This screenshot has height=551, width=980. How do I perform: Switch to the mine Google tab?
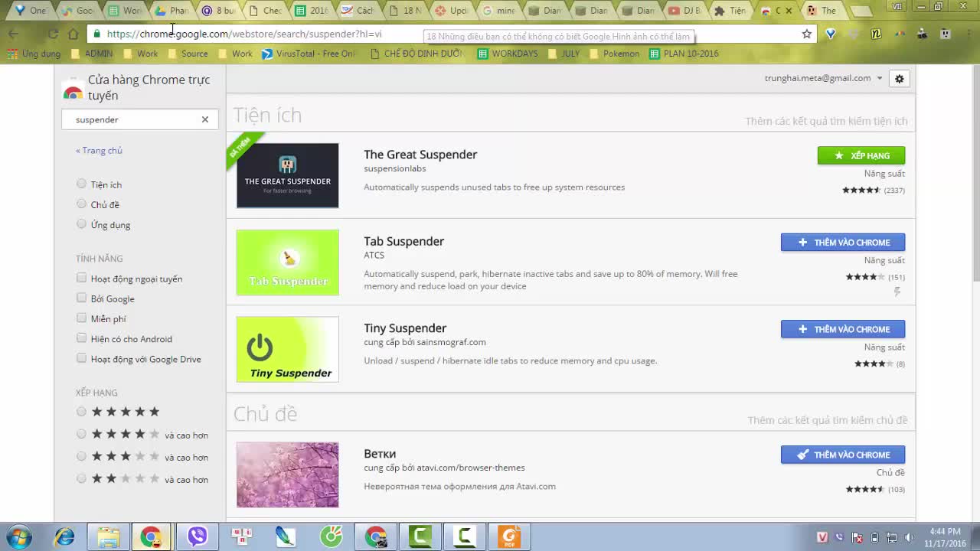tap(498, 11)
